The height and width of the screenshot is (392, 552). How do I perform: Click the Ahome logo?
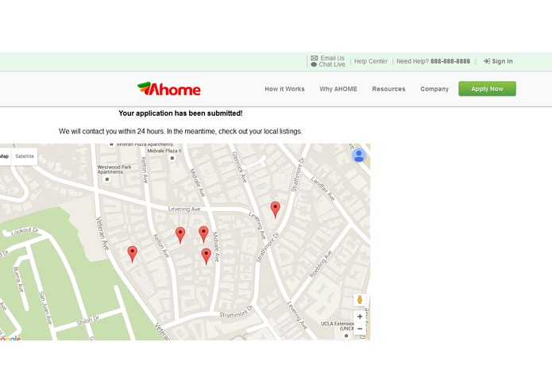point(169,89)
